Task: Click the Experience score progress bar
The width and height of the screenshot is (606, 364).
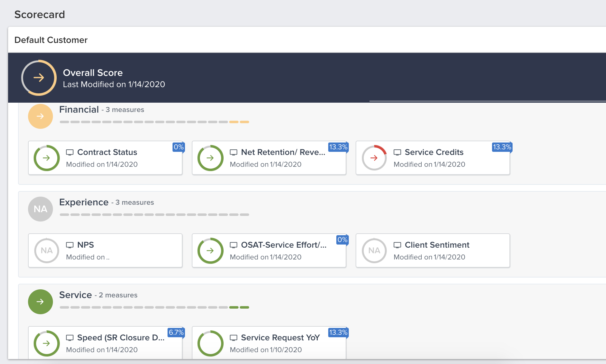Action: click(x=154, y=215)
